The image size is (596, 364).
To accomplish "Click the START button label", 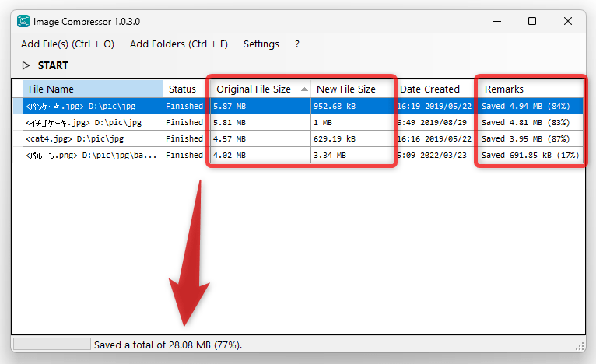I will (53, 65).
